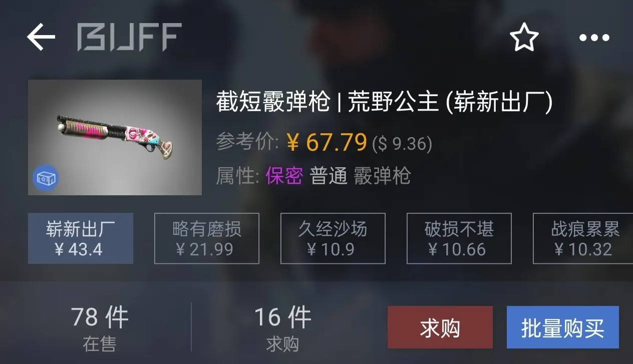Click the red 求购 button
Screen dimensions: 633x364
[440, 327]
